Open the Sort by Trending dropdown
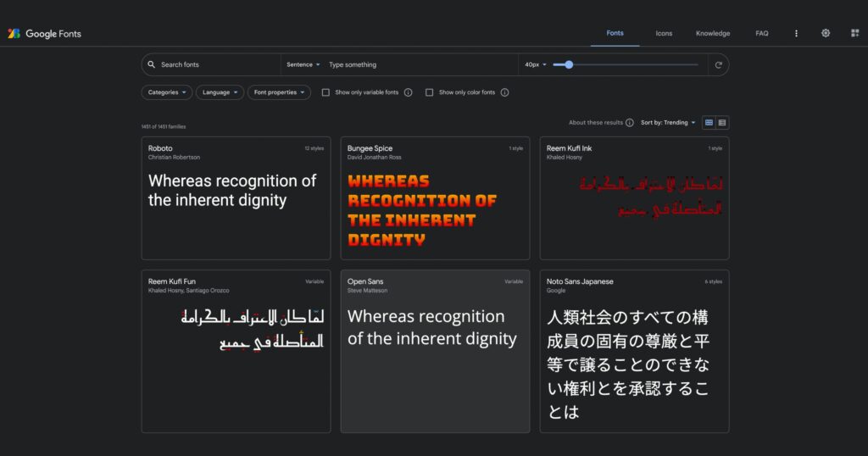Screen dimensions: 868x456 [x=668, y=123]
